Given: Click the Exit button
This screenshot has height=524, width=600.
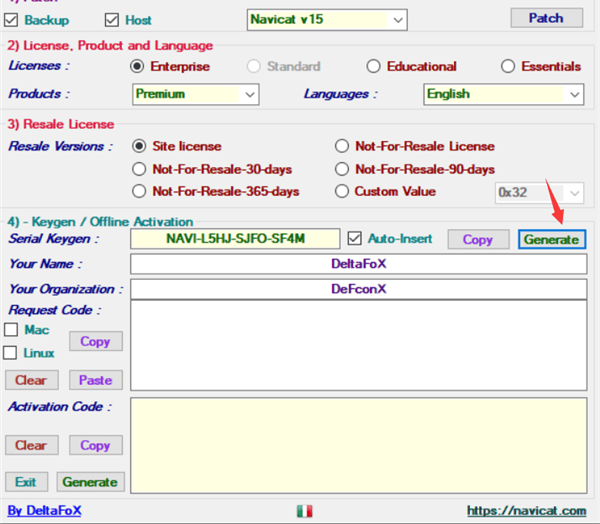Looking at the screenshot, I should (x=26, y=482).
